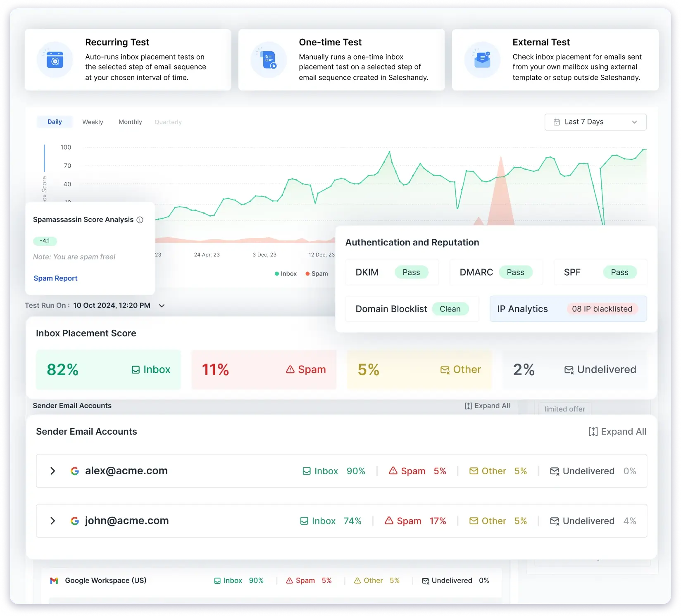
Task: Switch to the Monthly tab
Action: point(130,122)
